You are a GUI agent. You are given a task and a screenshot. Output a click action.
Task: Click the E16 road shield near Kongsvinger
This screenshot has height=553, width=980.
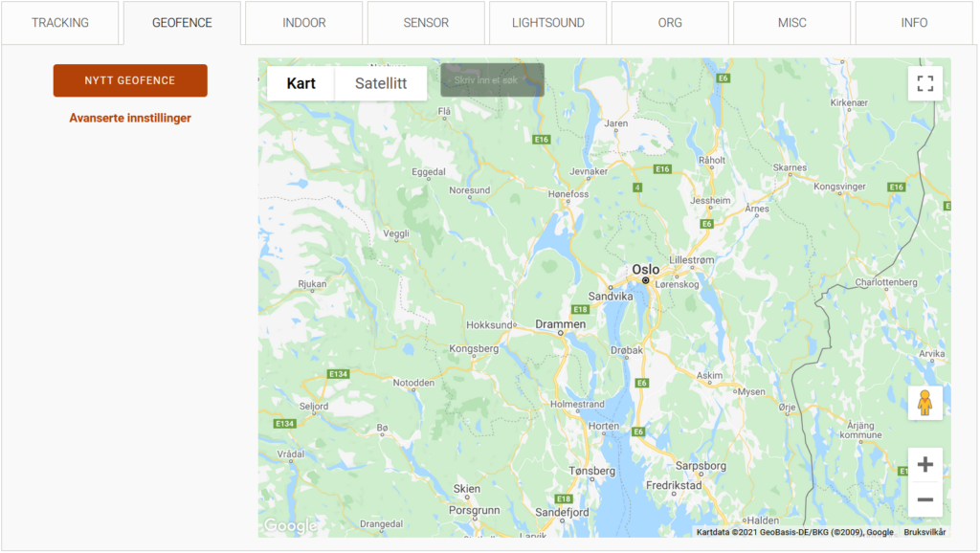(896, 187)
